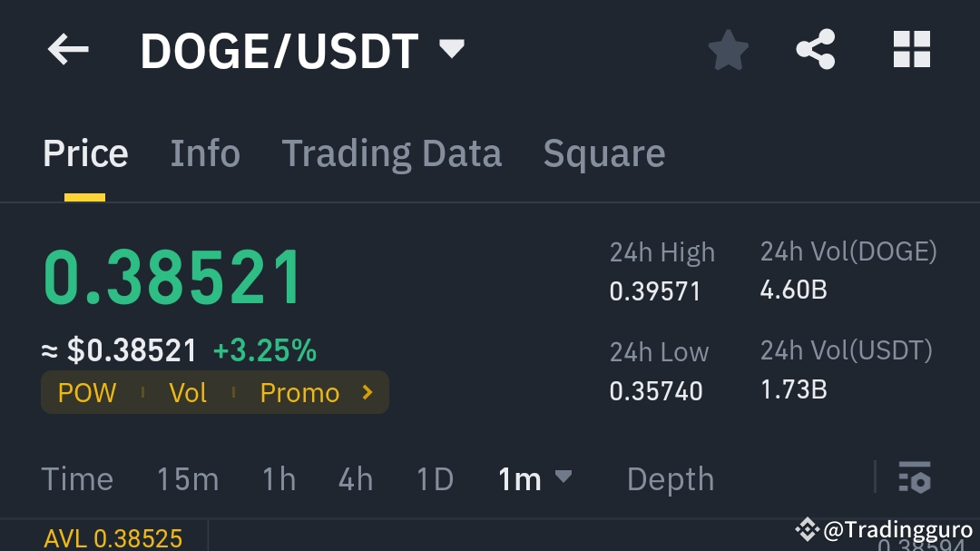Open chart display settings icon beside Depth
The image size is (980, 551).
(915, 478)
